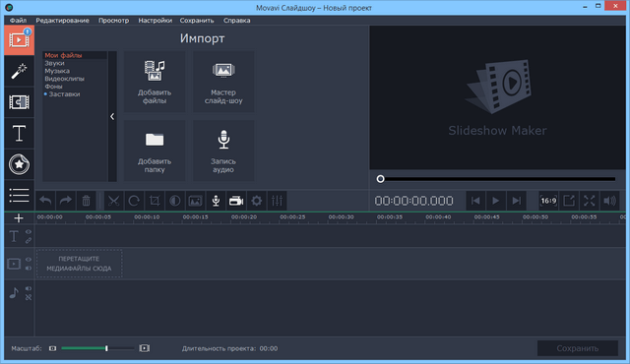630x364 pixels.
Task: Open the More tools list tab
Action: point(19,196)
